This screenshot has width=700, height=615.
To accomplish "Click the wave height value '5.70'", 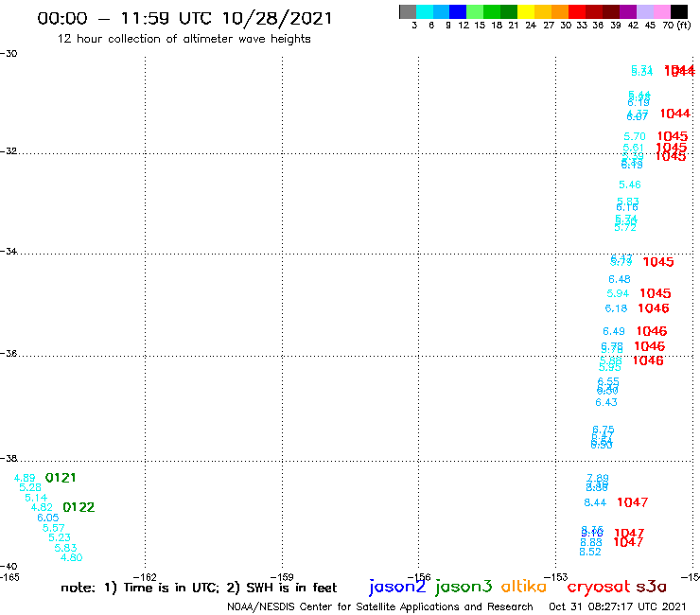I will [x=635, y=136].
